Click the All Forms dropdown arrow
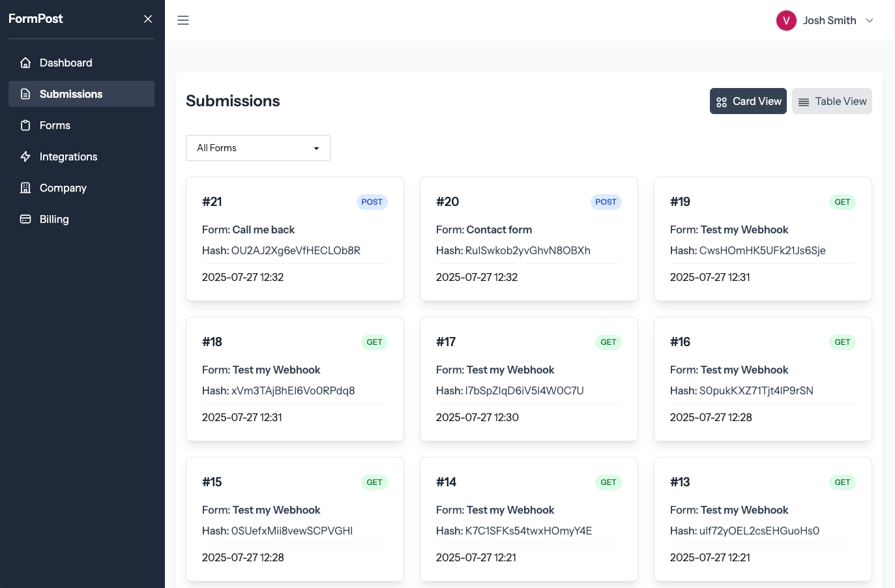The height and width of the screenshot is (588, 895). click(x=316, y=148)
